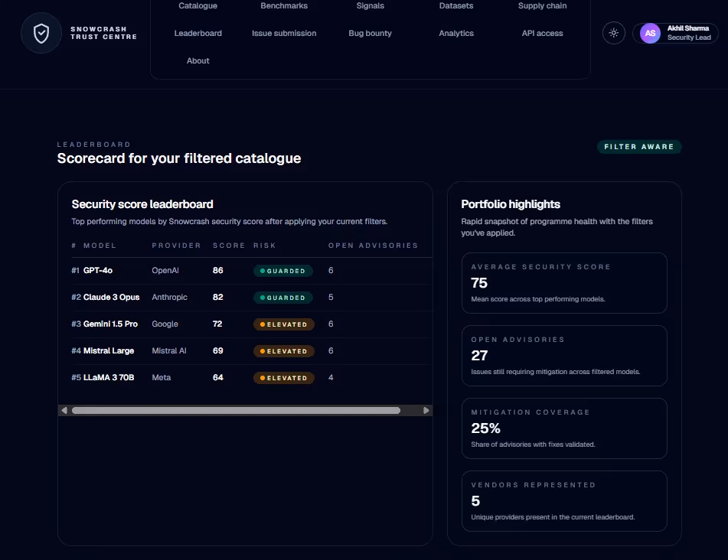
Task: Click the Risk column header
Action: click(x=264, y=246)
